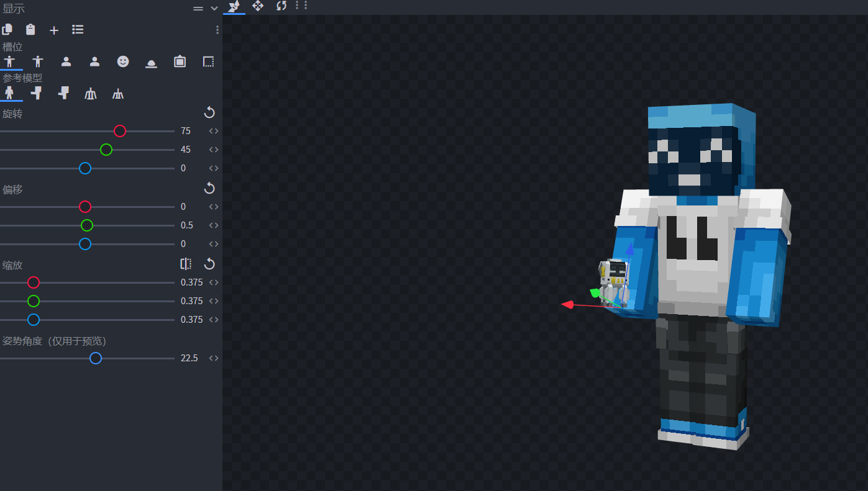Click the blue Z-axis gizmo arrow
Image resolution: width=868 pixels, height=491 pixels.
[x=629, y=250]
